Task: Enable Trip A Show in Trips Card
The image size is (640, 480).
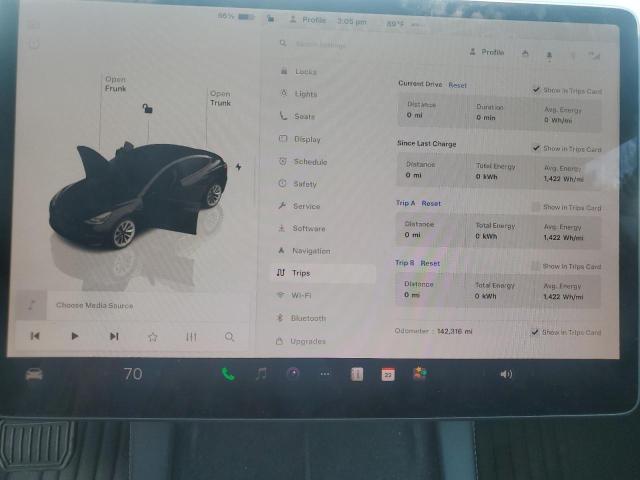Action: pos(537,208)
